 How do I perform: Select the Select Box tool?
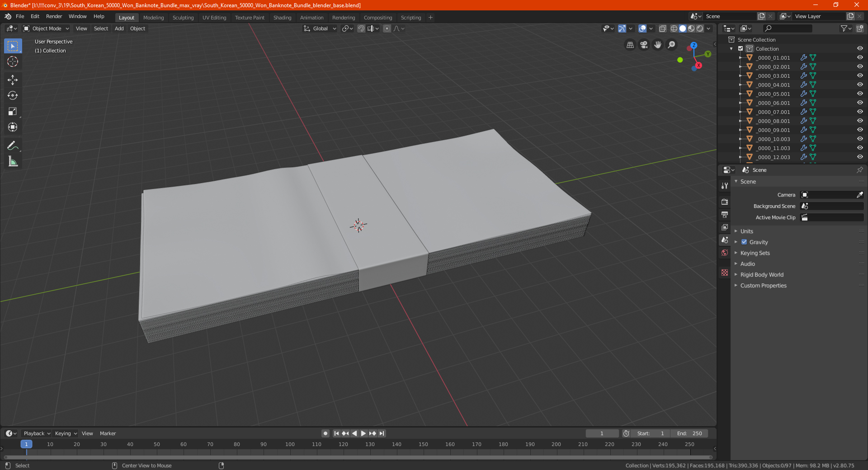[x=13, y=46]
